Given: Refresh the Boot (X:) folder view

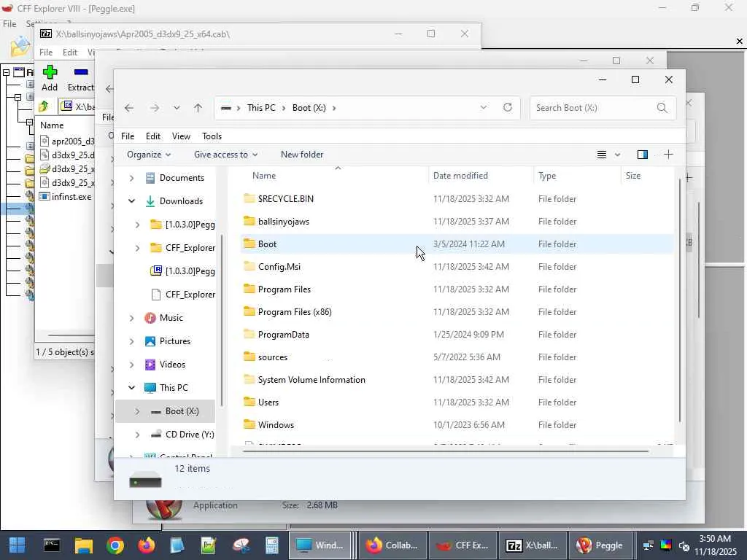Looking at the screenshot, I should (x=508, y=108).
